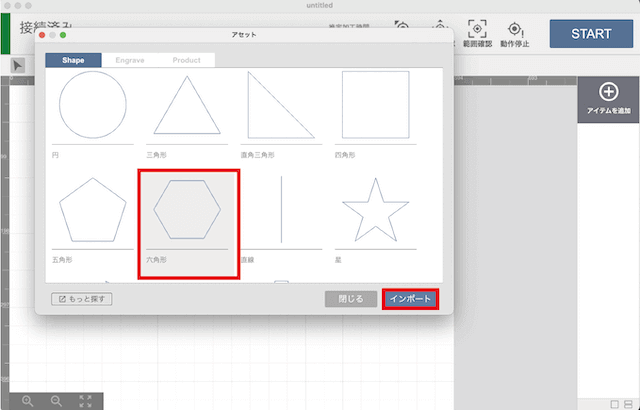Click the 動作停止 stop operation icon

coord(516,28)
